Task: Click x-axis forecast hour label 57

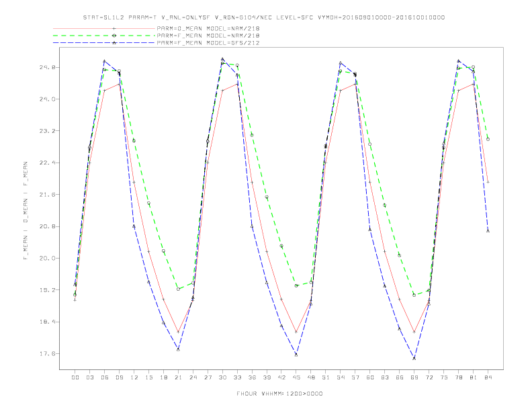Action: (x=355, y=377)
